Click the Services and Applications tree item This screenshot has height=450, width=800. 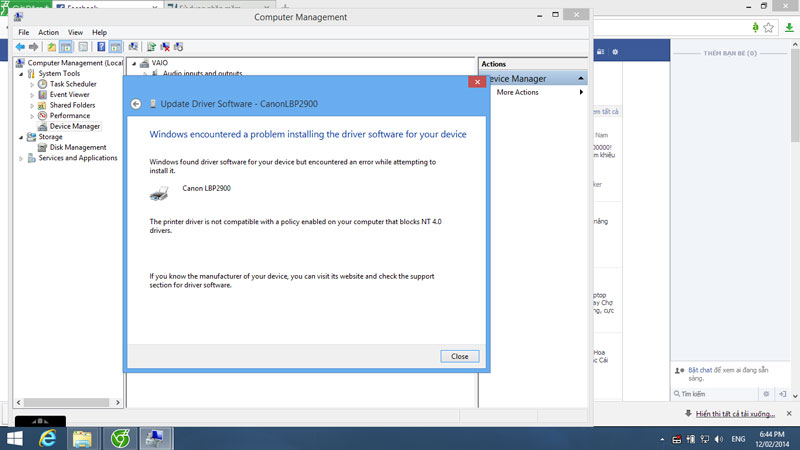(78, 158)
